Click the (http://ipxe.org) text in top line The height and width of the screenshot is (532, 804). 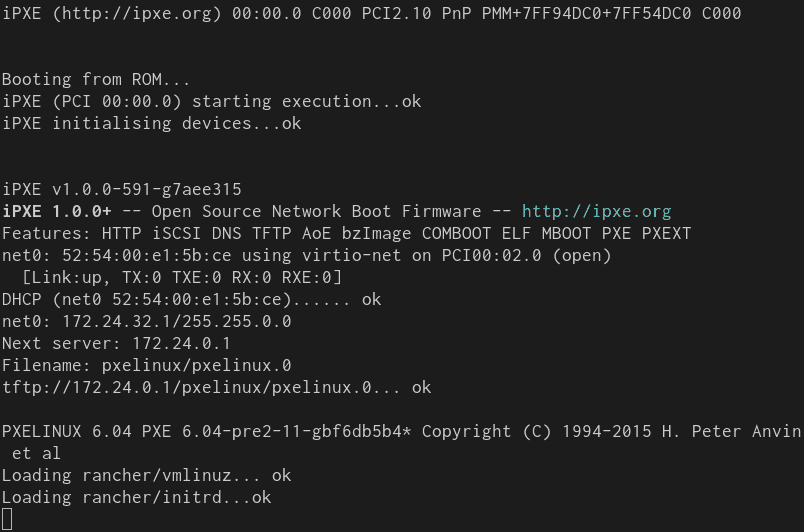(x=137, y=13)
